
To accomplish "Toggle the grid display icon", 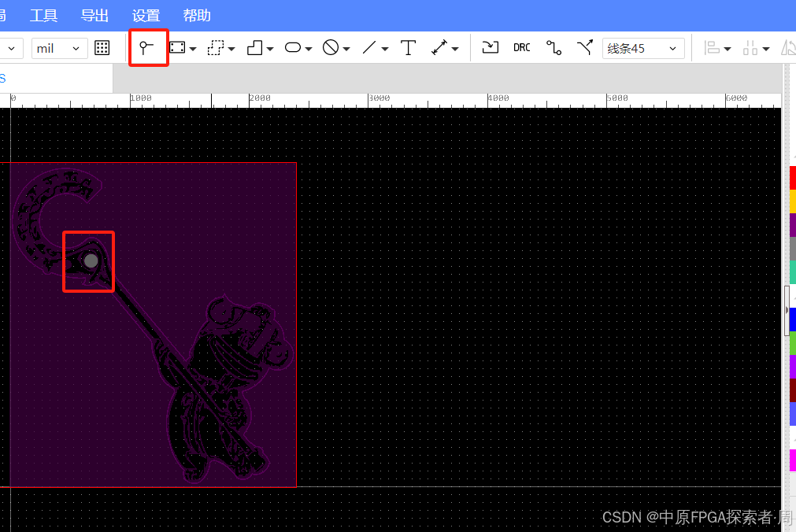I will tap(102, 48).
